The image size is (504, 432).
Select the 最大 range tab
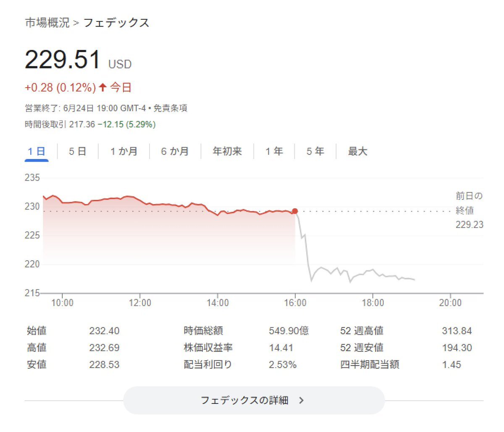coord(357,152)
